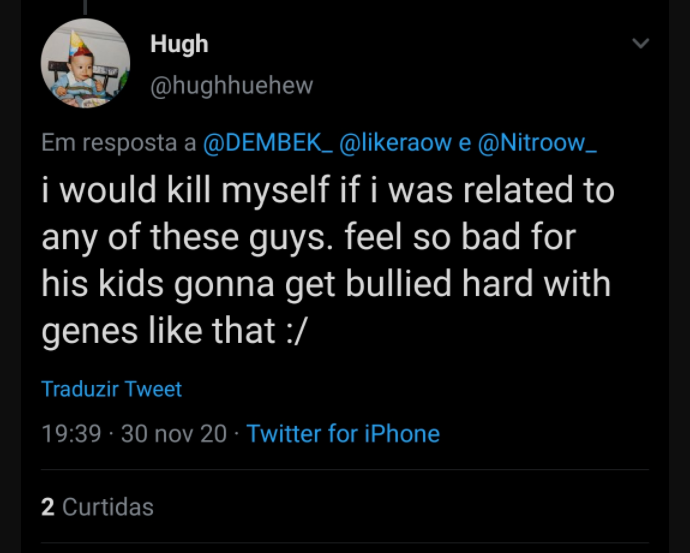This screenshot has height=553, width=690.
Task: View the Curtidas likes list
Action: click(108, 507)
